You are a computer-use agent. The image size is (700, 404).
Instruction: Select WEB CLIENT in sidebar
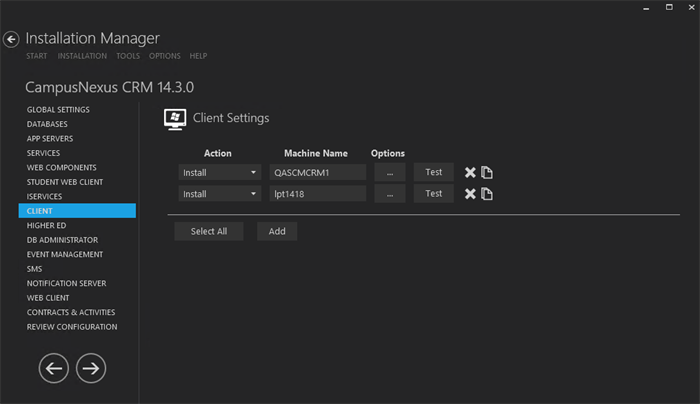pyautogui.click(x=48, y=298)
